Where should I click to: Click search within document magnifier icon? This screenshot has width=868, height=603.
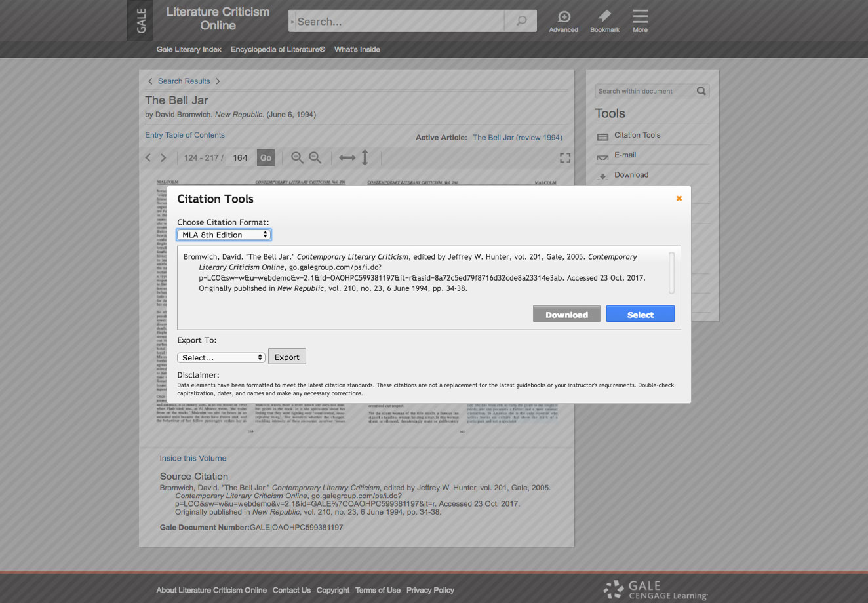(701, 91)
